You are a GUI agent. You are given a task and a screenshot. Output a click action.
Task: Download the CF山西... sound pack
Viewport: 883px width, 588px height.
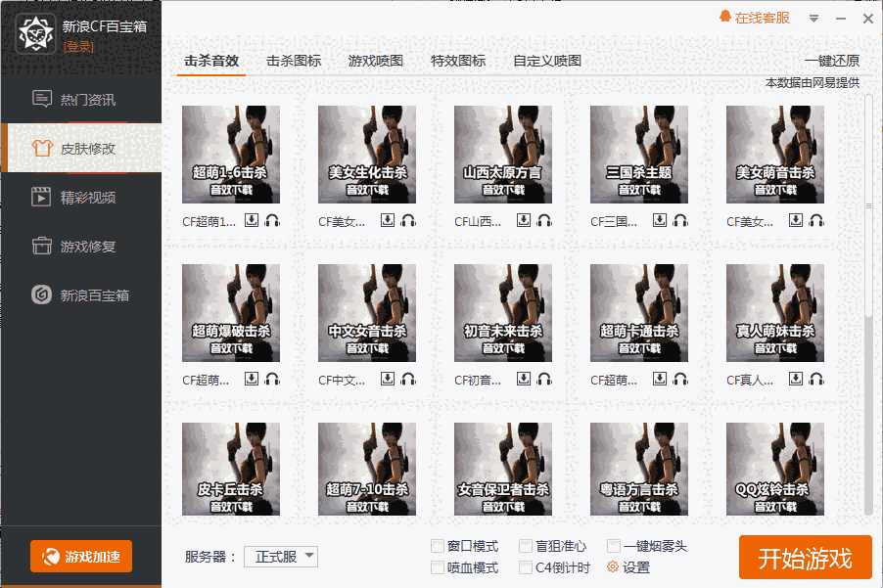(524, 220)
